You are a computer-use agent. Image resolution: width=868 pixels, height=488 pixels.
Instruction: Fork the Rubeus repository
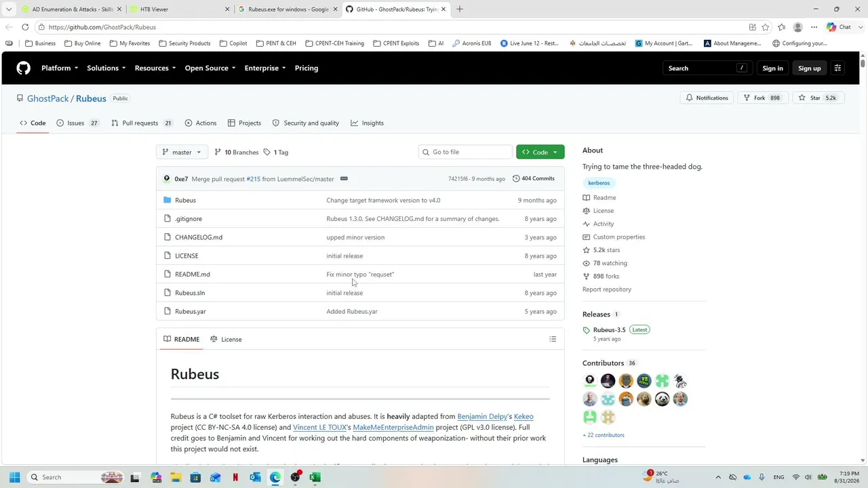point(762,98)
